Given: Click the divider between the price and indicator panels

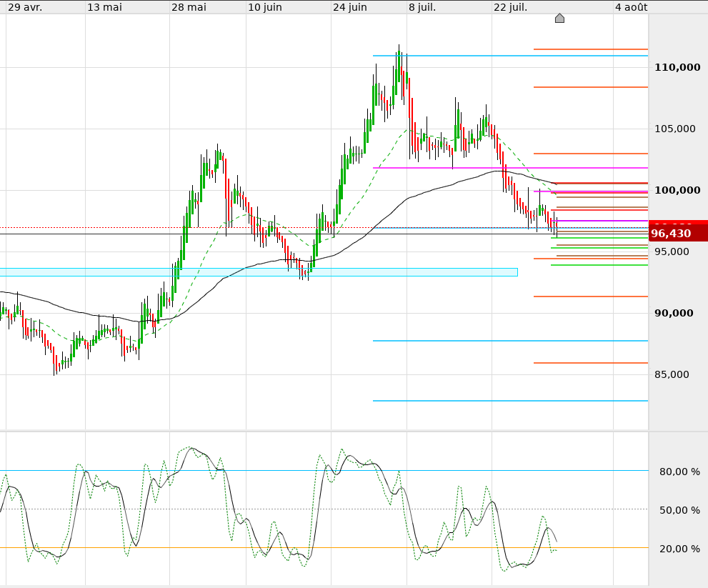Looking at the screenshot, I should click(x=324, y=430).
